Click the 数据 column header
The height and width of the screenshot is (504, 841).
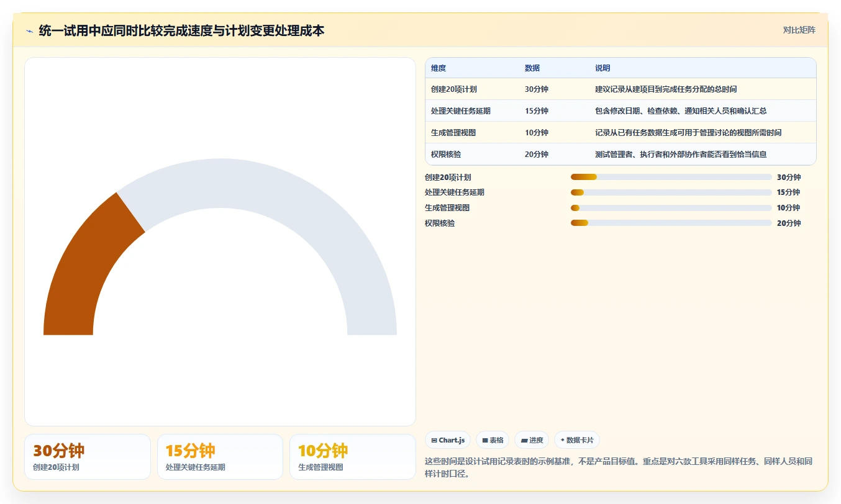tap(532, 68)
